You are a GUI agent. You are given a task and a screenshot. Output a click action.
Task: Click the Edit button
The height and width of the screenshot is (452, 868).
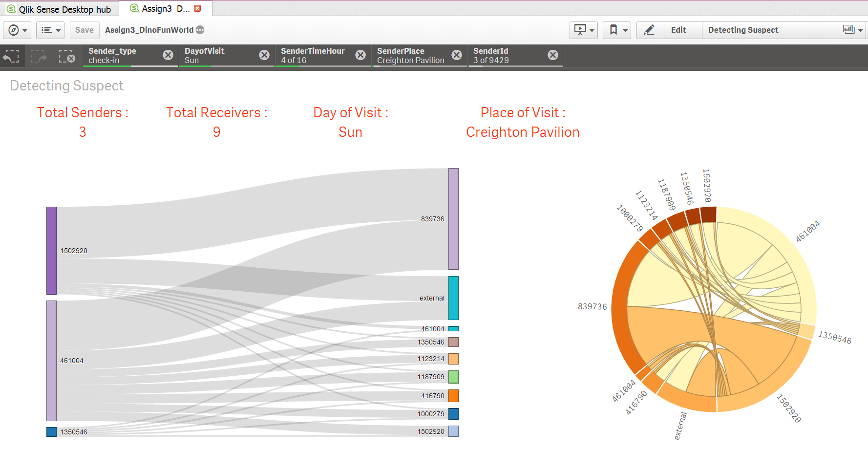click(669, 30)
